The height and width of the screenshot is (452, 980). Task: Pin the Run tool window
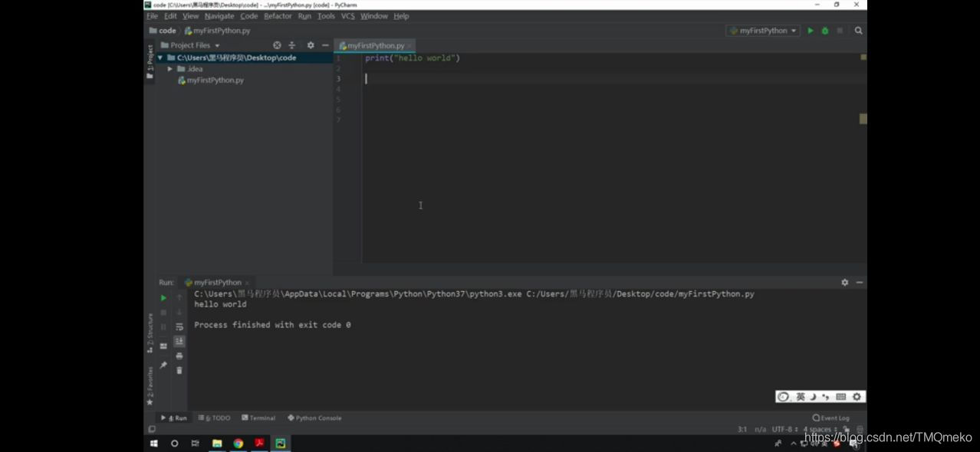(163, 366)
